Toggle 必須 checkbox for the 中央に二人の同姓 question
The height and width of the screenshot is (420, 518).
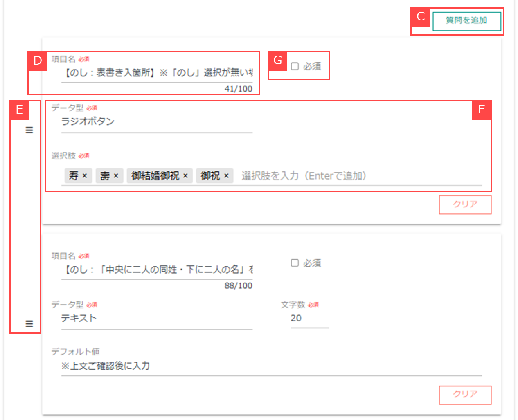coord(295,263)
